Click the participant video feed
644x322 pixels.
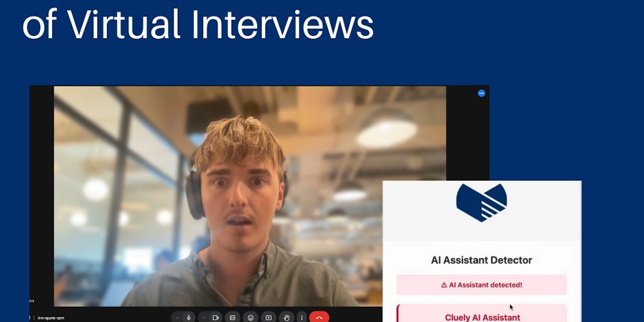pos(250,196)
